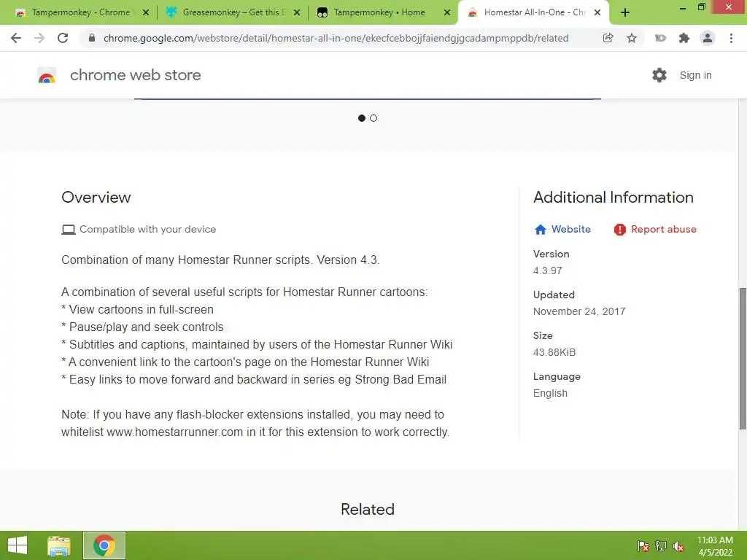The width and height of the screenshot is (747, 560).
Task: Open File Explorer from the taskbar
Action: tap(59, 545)
